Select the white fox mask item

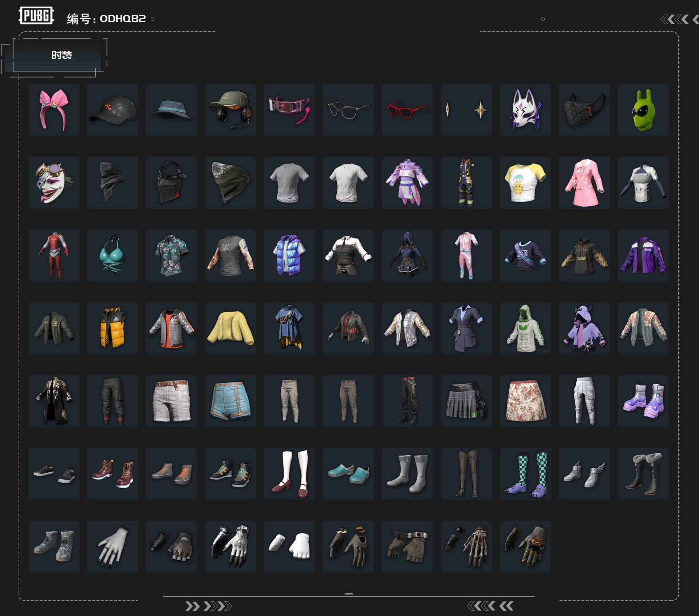[x=525, y=110]
